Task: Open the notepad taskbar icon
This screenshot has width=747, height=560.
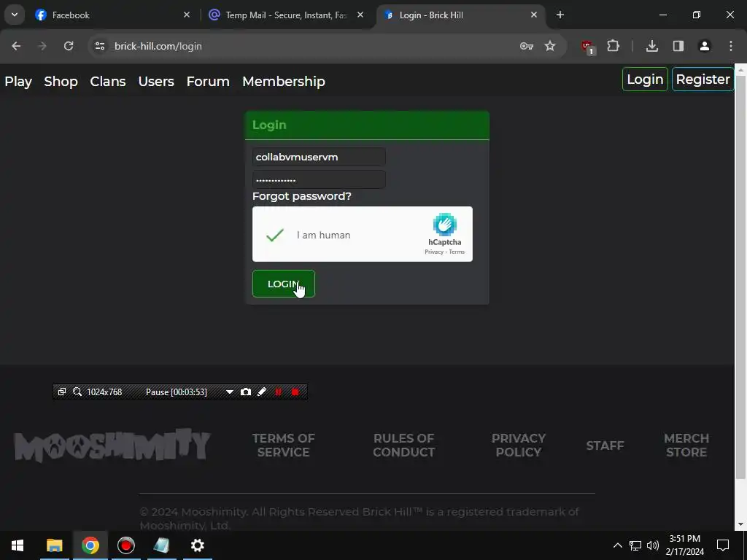Action: coord(161,545)
